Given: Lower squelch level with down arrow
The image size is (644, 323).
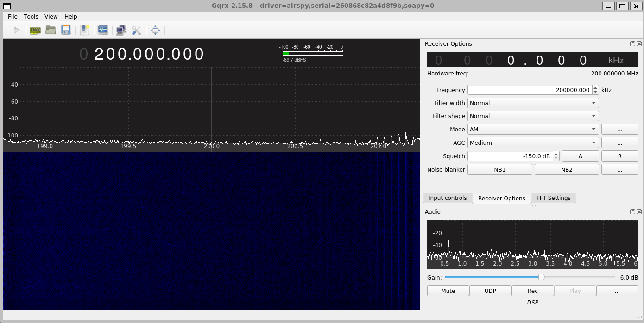Looking at the screenshot, I should click(x=556, y=159).
